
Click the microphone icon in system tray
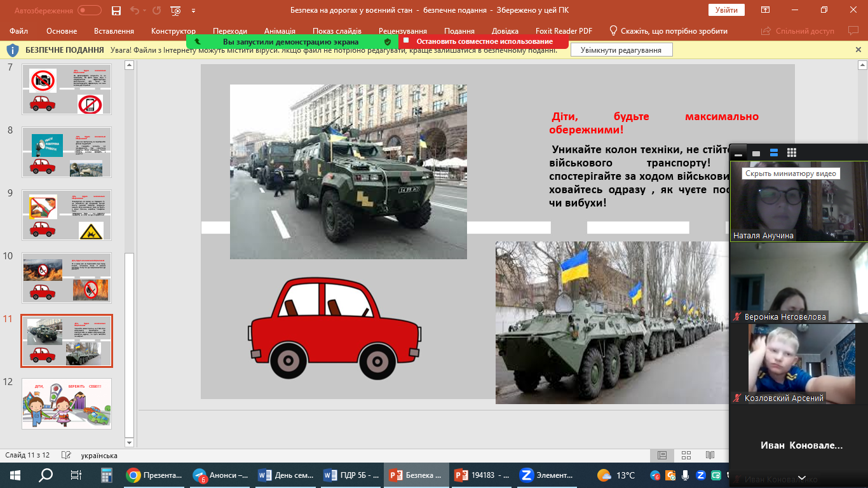coord(686,475)
